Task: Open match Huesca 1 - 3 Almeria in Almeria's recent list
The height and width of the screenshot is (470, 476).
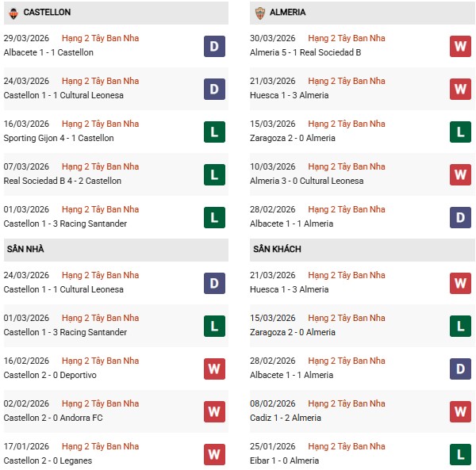Action: pos(291,95)
